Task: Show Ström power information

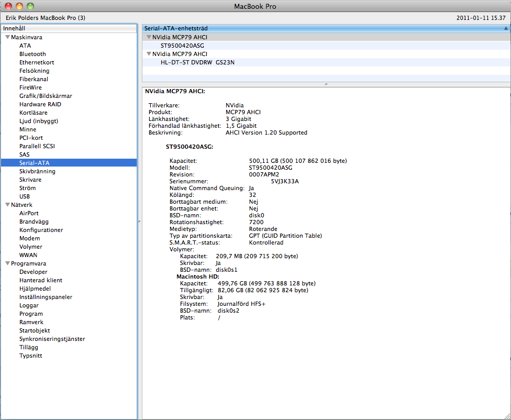Action: pos(27,188)
